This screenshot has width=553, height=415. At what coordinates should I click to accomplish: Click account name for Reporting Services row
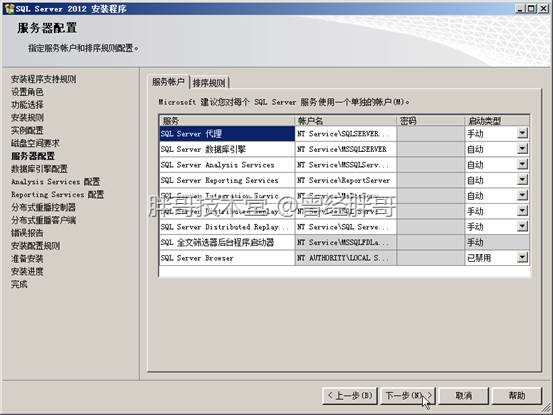pyautogui.click(x=346, y=180)
